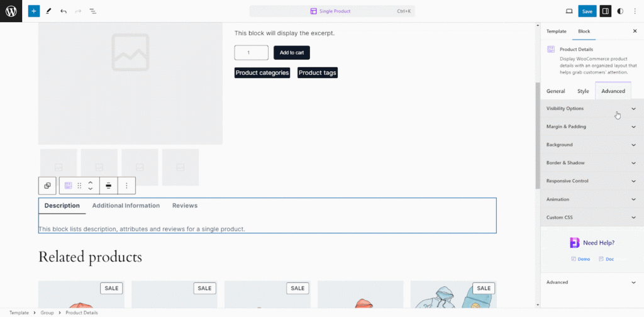Click the Undo arrow
Screen dimensions: 644x317
coord(64,11)
